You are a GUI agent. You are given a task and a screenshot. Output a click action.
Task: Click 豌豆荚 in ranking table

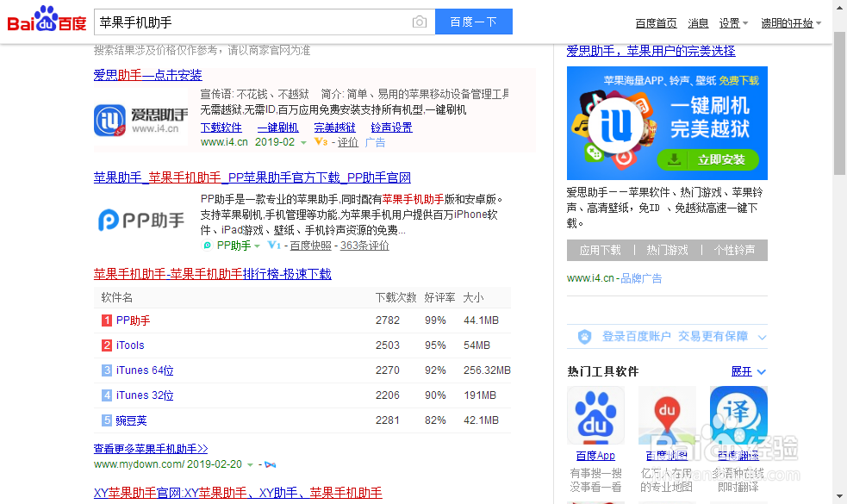pos(131,420)
